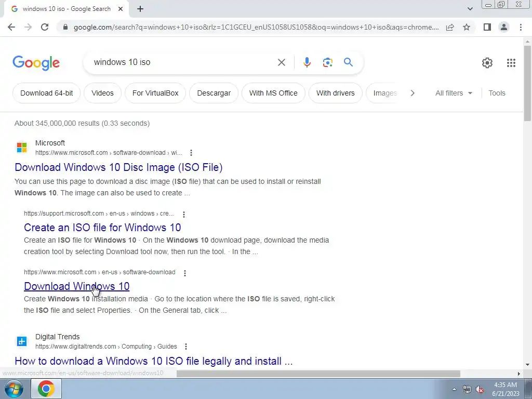Show hidden tray icons arrow
Screen dimensions: 532x399
454,389
